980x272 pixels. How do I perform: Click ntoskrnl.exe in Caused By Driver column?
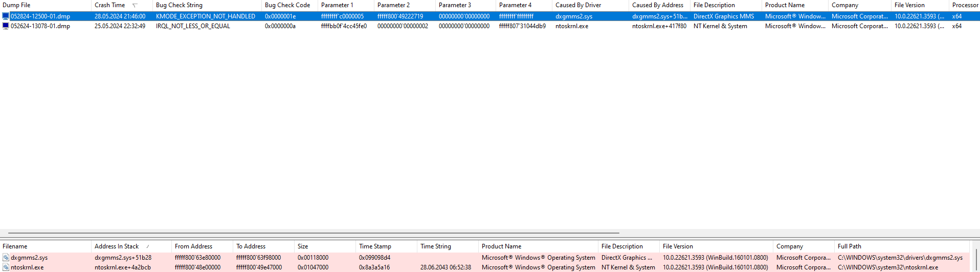point(572,26)
